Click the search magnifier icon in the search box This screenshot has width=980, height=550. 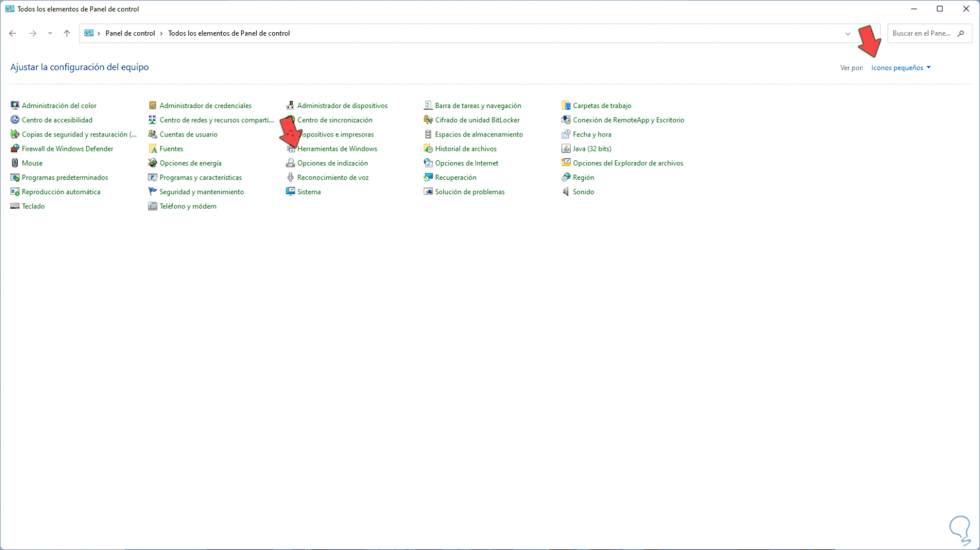961,33
